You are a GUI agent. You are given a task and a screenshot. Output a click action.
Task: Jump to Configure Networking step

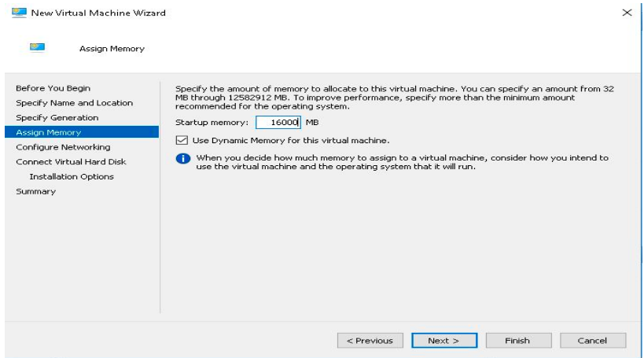(63, 147)
